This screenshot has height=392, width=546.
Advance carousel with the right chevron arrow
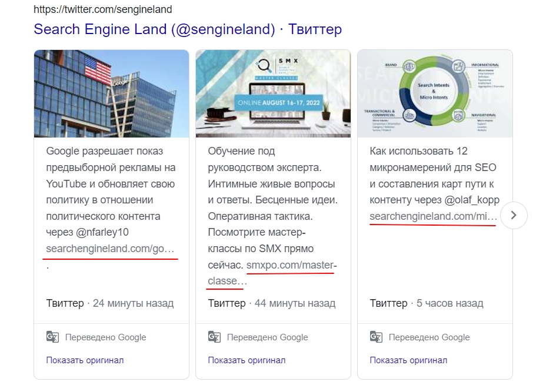[x=514, y=215]
